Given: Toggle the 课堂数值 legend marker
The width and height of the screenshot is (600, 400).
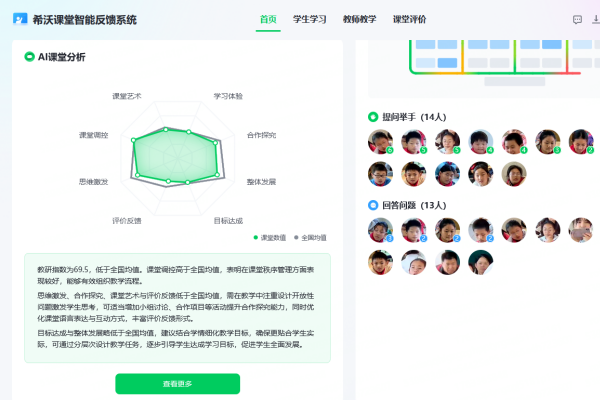Looking at the screenshot, I should [256, 238].
